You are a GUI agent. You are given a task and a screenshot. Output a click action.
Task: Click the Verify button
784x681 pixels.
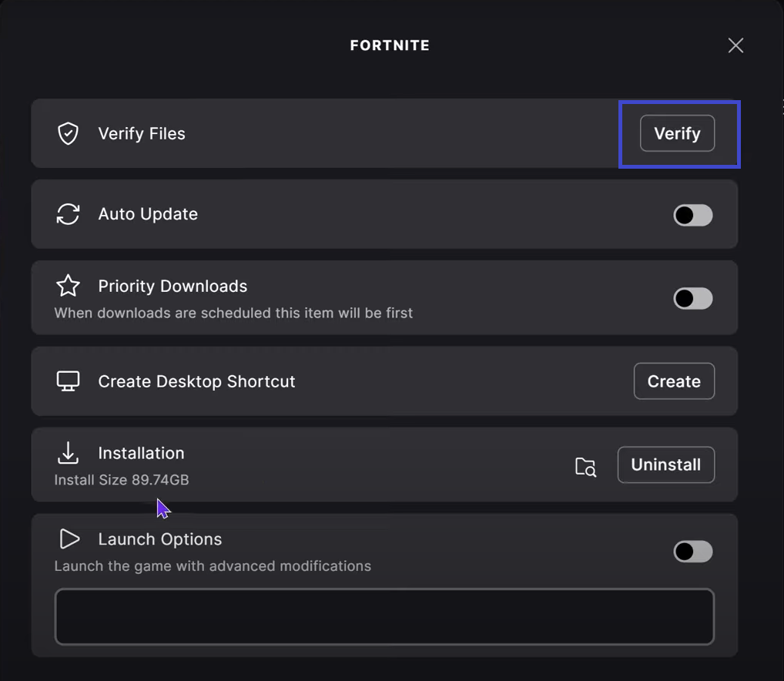677,133
